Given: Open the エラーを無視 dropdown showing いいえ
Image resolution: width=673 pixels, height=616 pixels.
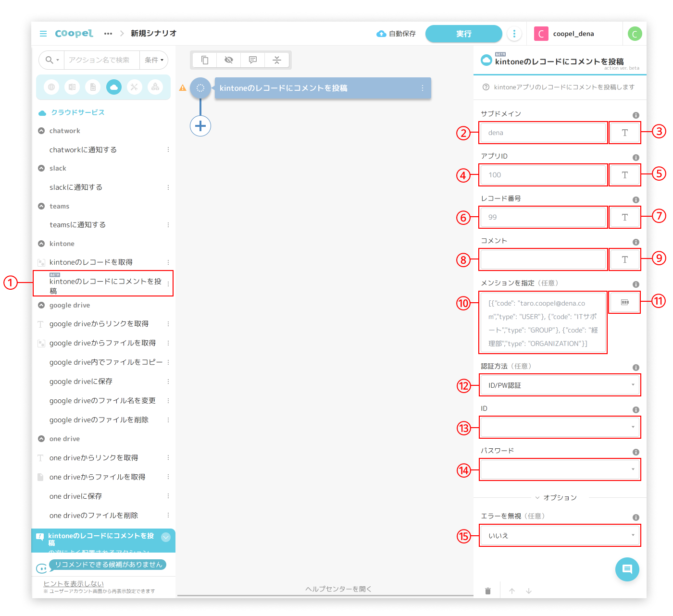Looking at the screenshot, I should click(x=560, y=536).
